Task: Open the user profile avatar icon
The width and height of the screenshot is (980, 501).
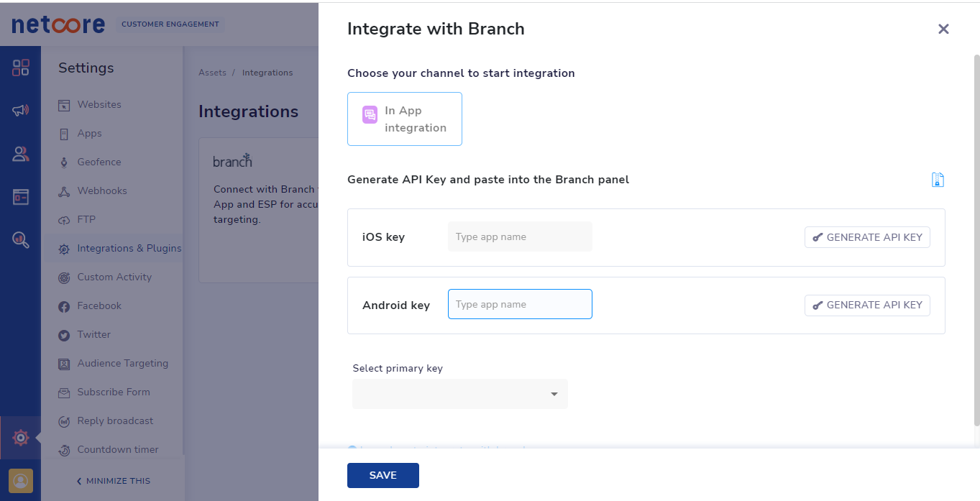Action: click(x=21, y=480)
